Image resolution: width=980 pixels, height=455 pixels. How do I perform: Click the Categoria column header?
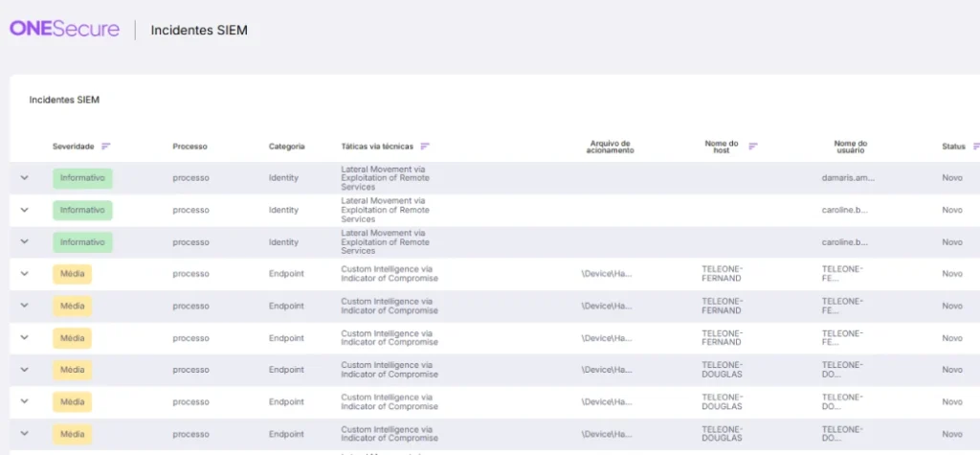click(287, 147)
